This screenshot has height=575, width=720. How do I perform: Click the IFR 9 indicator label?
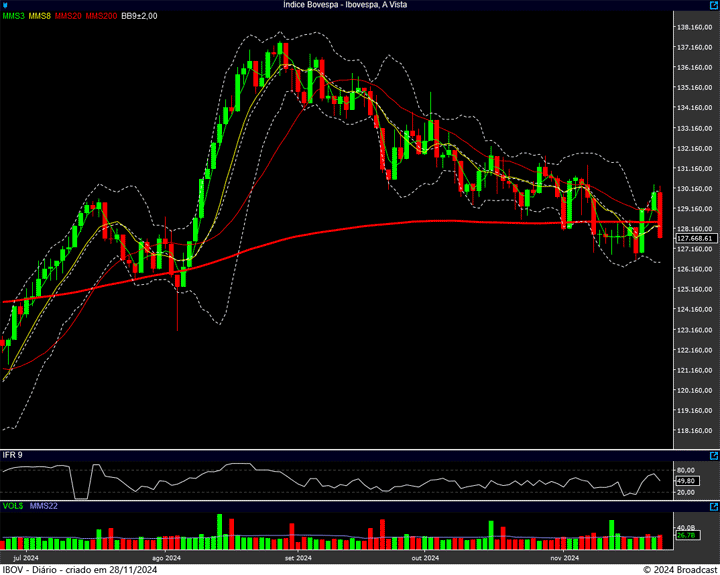pos(13,455)
